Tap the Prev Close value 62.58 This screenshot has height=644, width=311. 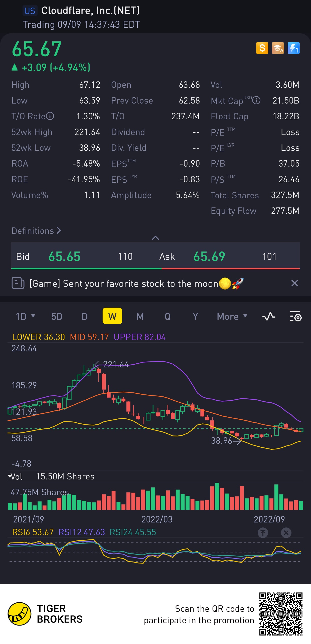(x=189, y=100)
